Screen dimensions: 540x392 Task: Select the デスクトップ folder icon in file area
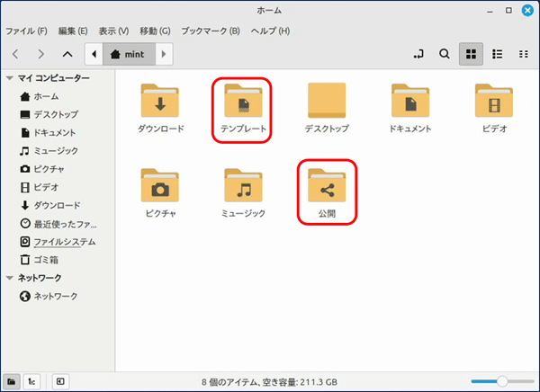[327, 101]
